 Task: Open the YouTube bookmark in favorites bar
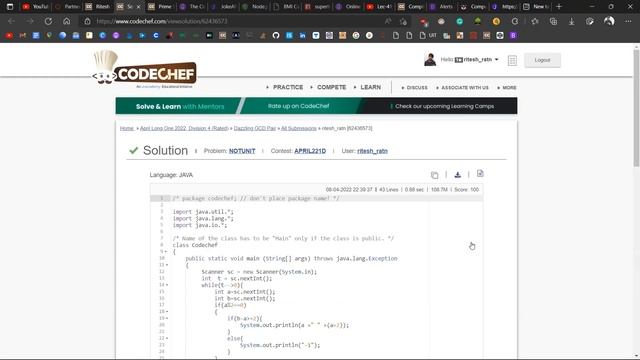click(9, 36)
